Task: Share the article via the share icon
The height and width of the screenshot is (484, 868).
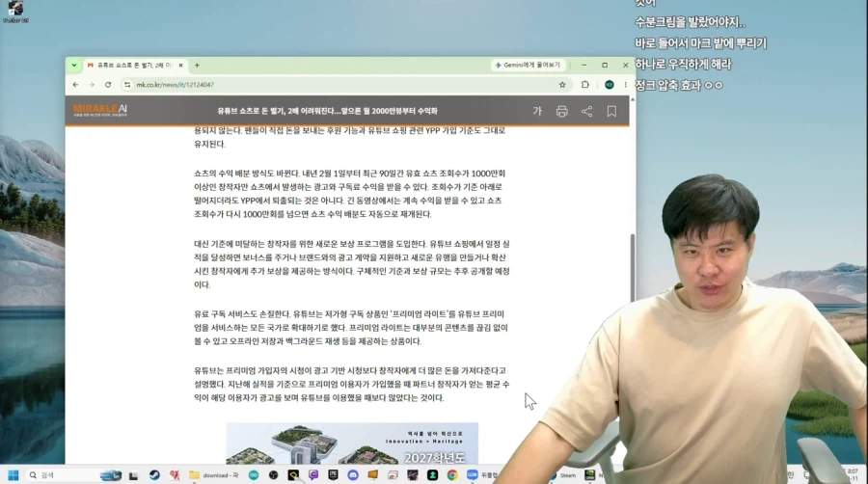Action: click(586, 111)
